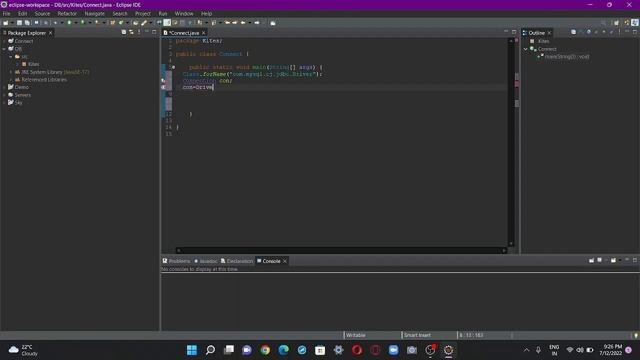The height and width of the screenshot is (360, 640).
Task: Toggle Link with Editor in Package Explorer
Action: tap(131, 32)
